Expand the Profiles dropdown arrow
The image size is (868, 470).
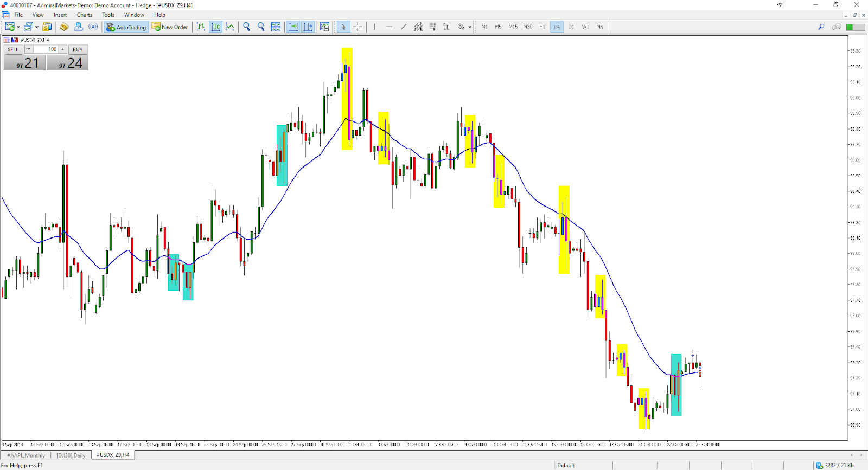(x=37, y=27)
